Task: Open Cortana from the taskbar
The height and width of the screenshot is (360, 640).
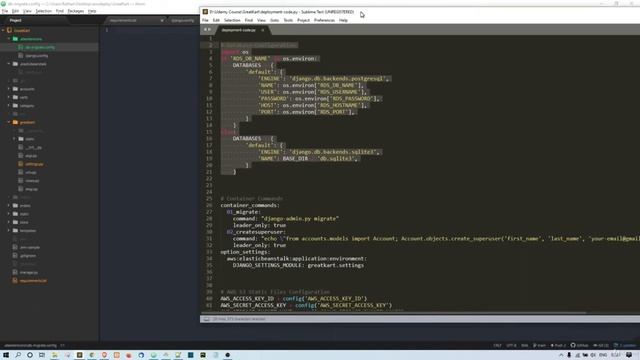Action: pyautogui.click(x=30, y=355)
